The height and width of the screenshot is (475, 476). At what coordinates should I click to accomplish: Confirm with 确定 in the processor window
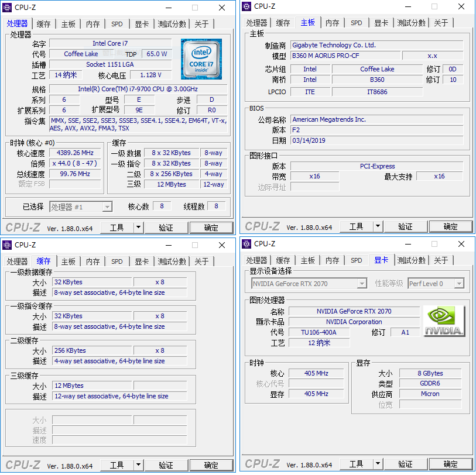pyautogui.click(x=211, y=228)
